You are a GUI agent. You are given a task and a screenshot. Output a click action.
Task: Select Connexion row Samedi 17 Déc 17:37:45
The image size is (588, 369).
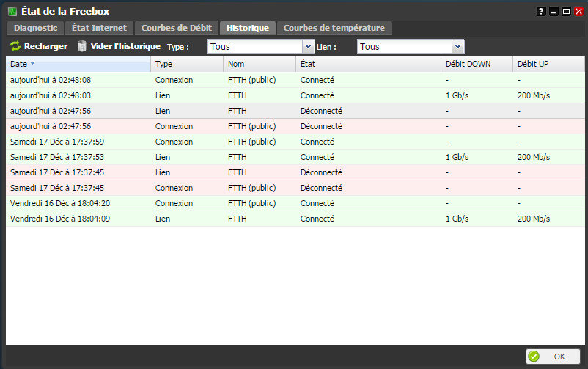click(295, 188)
